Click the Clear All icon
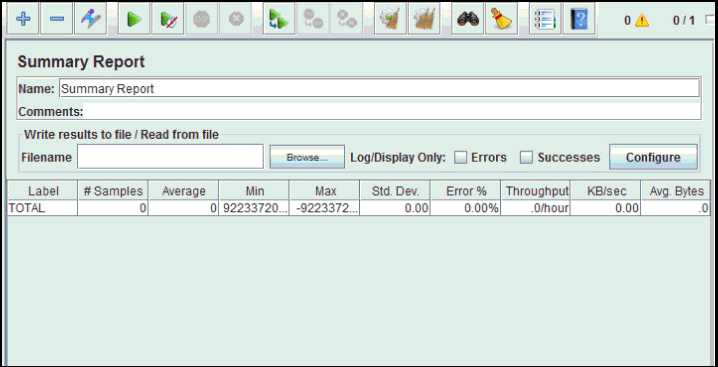Screen dimensions: 718x367 click(424, 19)
